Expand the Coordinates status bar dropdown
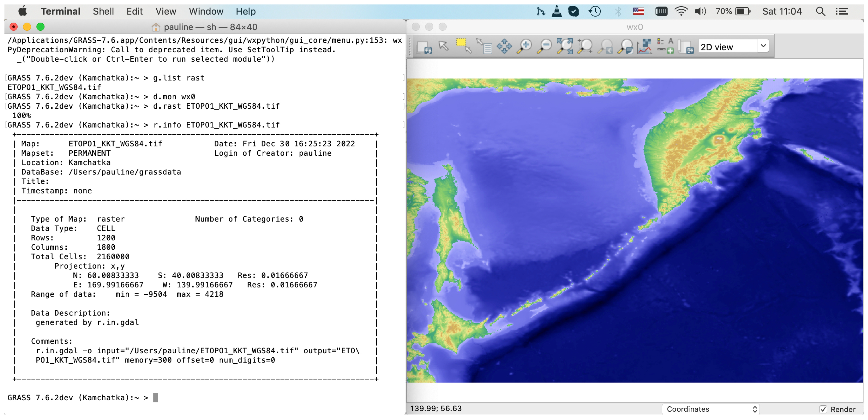 [x=711, y=409]
